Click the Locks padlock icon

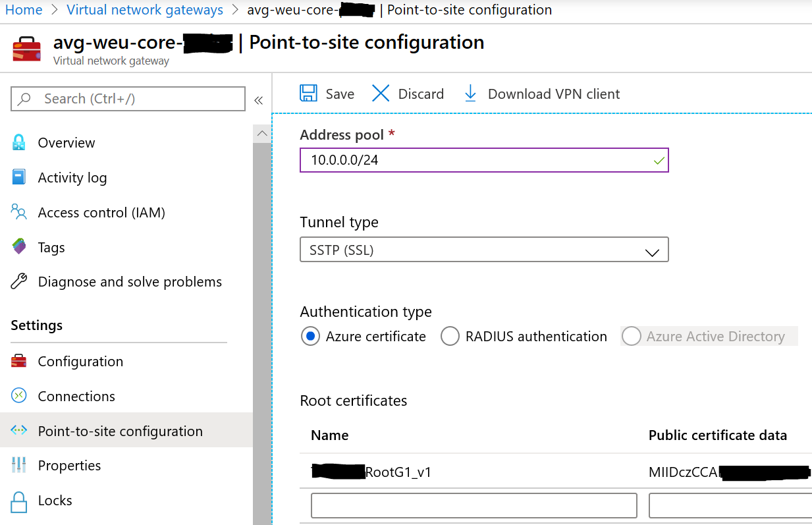19,501
